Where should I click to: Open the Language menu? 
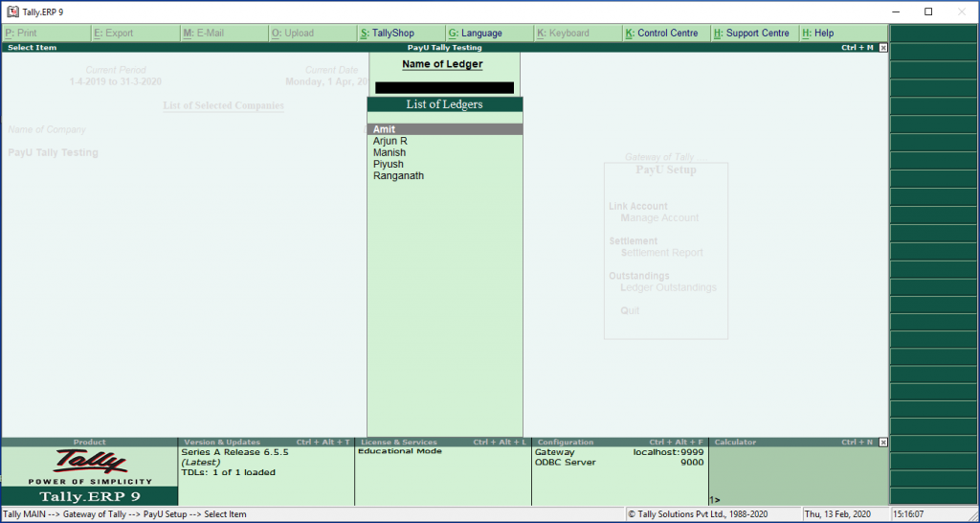491,34
